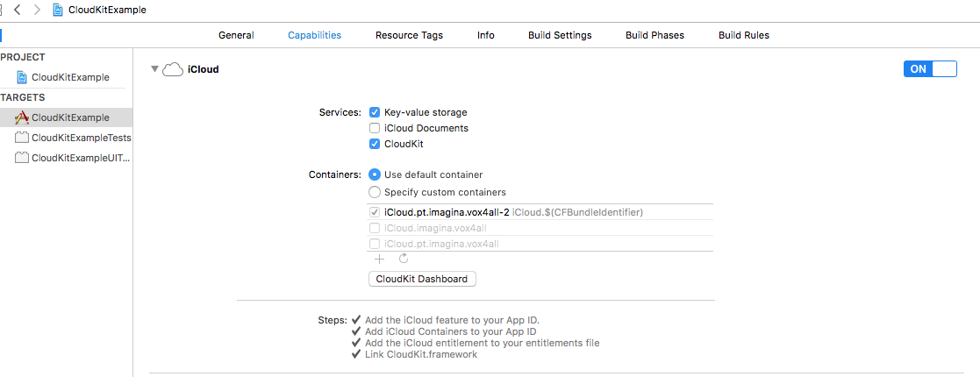
Task: Switch to the Build Settings tab
Action: coord(560,35)
